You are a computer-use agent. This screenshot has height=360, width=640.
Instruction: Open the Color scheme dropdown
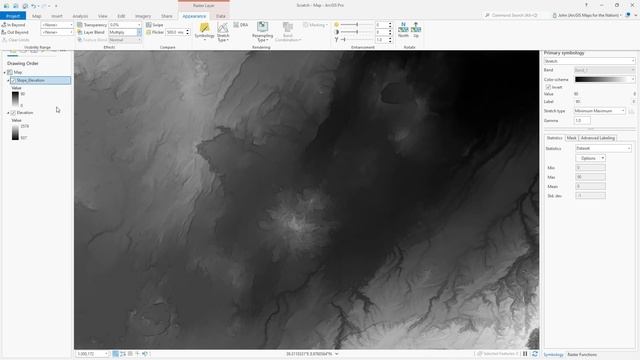pos(633,79)
